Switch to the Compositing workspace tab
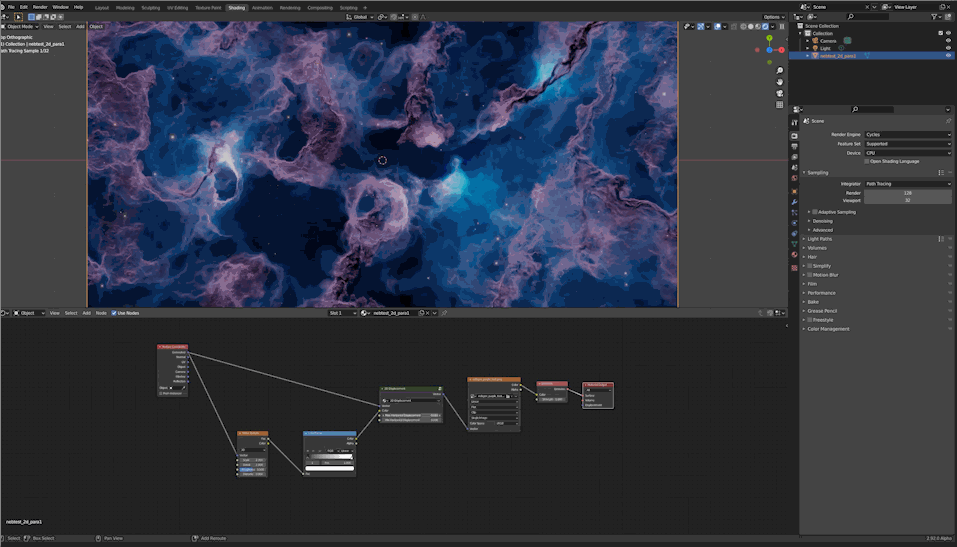Viewport: 957px width, 547px height. [320, 7]
